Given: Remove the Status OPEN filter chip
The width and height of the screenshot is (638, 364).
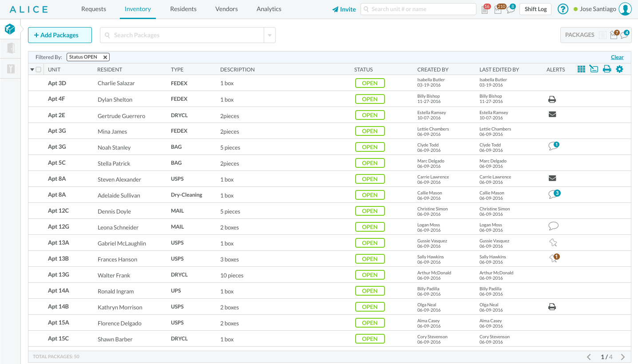Looking at the screenshot, I should tap(105, 57).
